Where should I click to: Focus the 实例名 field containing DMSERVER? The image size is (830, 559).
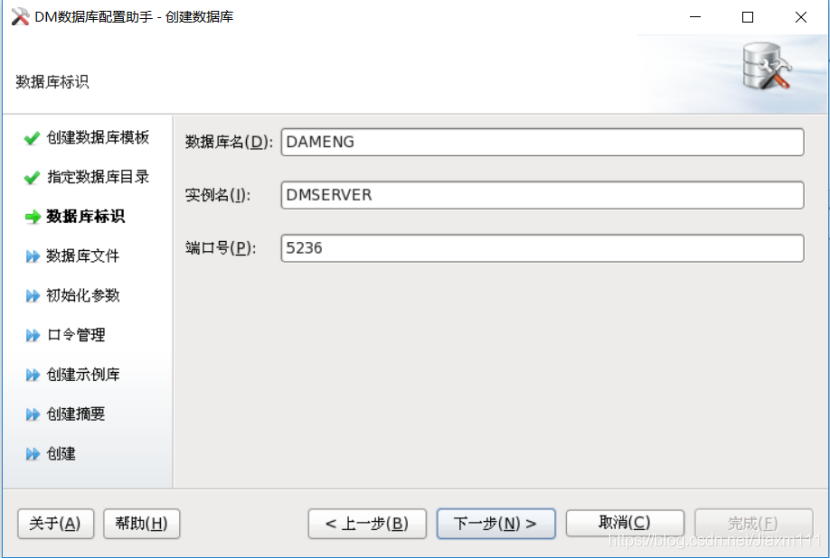[542, 195]
